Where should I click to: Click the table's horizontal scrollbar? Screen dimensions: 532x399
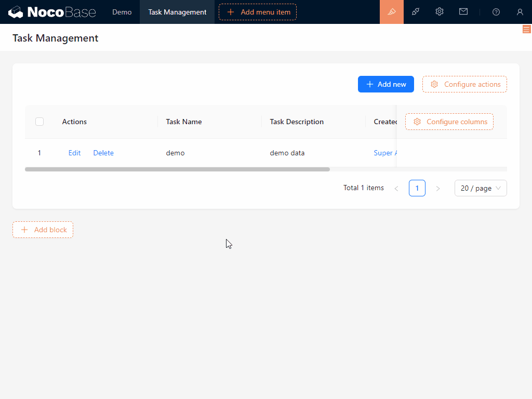coord(177,169)
